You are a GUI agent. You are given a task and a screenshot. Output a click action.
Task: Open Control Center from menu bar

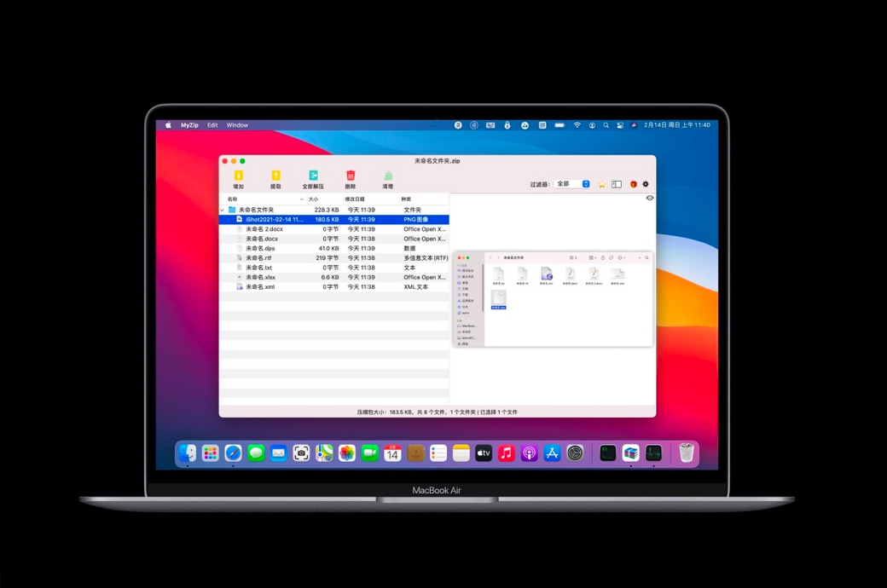tap(620, 125)
